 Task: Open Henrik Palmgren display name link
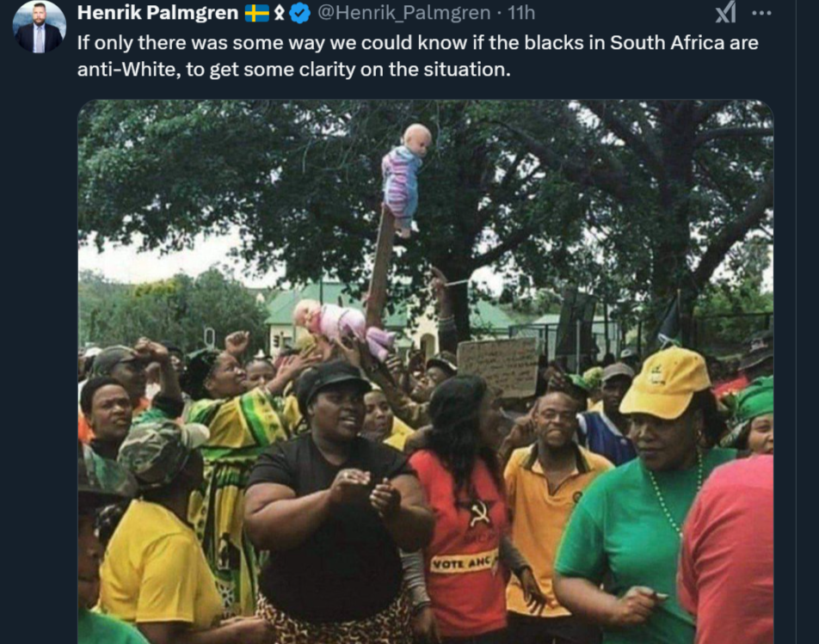(x=157, y=13)
